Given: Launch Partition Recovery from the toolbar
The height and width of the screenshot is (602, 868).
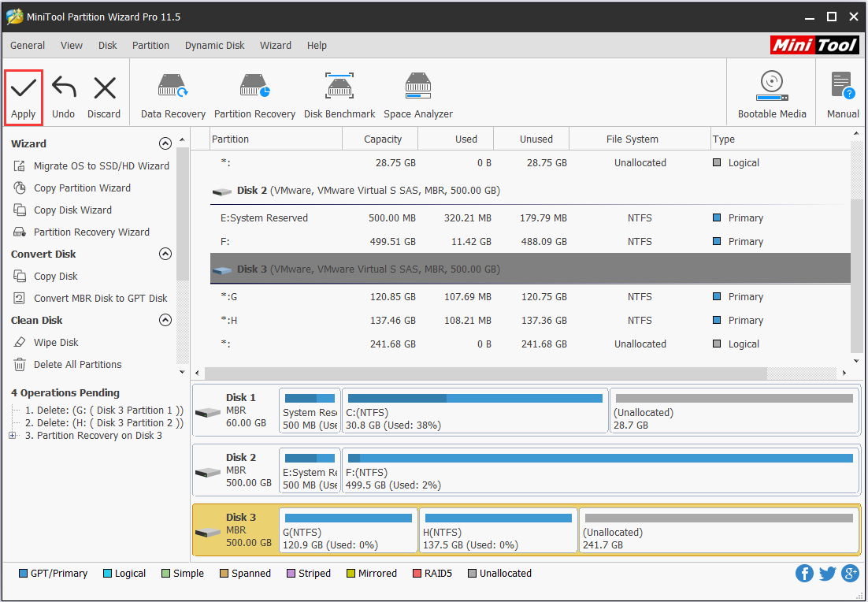Looking at the screenshot, I should [x=254, y=97].
